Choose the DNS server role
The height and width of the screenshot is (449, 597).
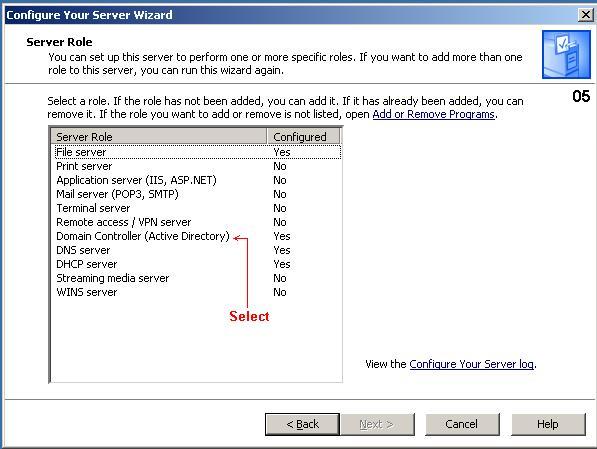click(197, 250)
